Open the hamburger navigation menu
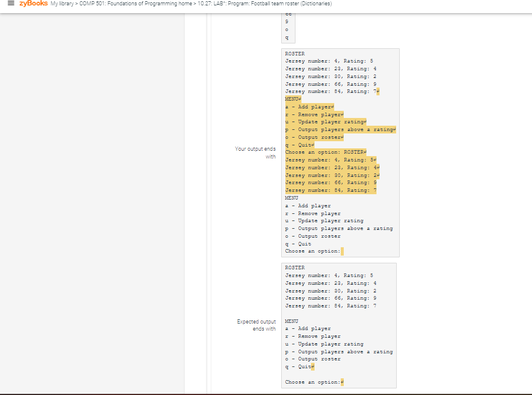Screen dimensions: 532x395 11,4
